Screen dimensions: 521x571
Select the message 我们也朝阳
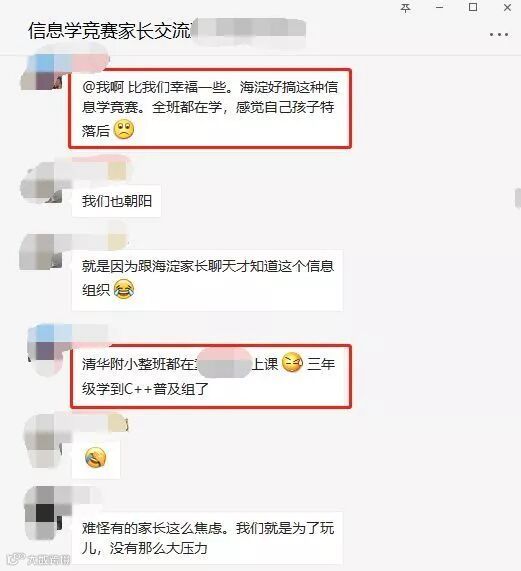(x=116, y=201)
